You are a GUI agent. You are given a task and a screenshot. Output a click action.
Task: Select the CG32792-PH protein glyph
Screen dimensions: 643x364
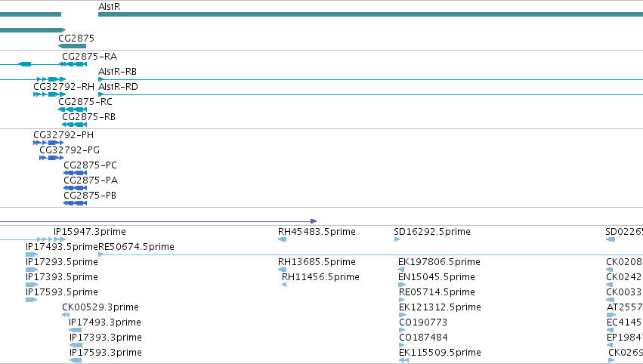[48, 143]
